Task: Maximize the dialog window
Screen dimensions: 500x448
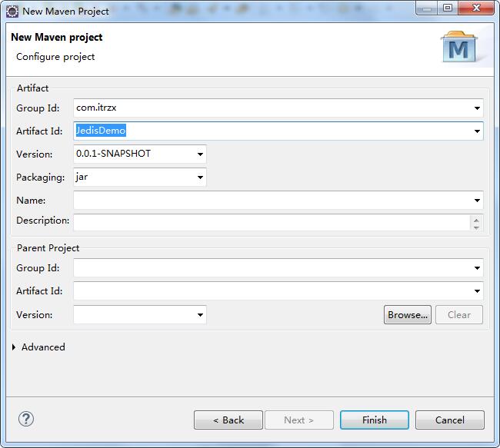Action: [x=448, y=8]
